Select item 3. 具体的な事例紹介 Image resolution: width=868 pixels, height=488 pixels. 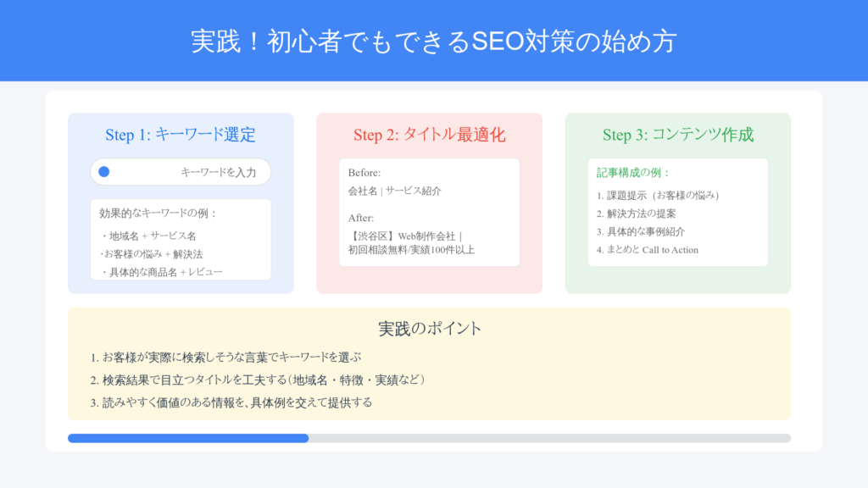pyautogui.click(x=641, y=232)
